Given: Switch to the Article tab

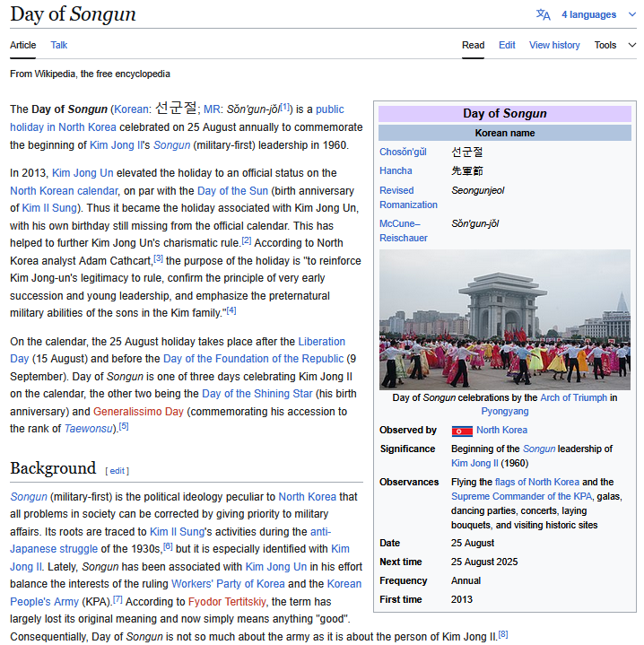Looking at the screenshot, I should [x=23, y=45].
